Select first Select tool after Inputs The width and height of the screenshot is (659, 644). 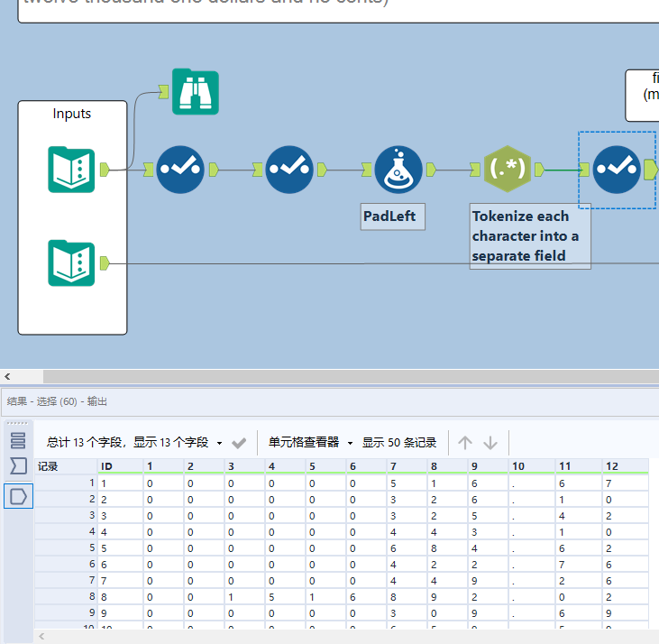coord(180,170)
